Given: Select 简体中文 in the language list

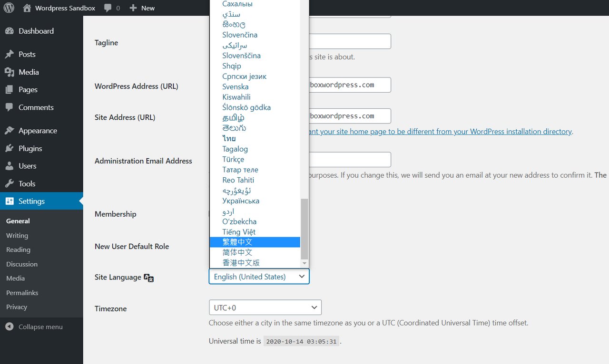Looking at the screenshot, I should click(x=255, y=252).
